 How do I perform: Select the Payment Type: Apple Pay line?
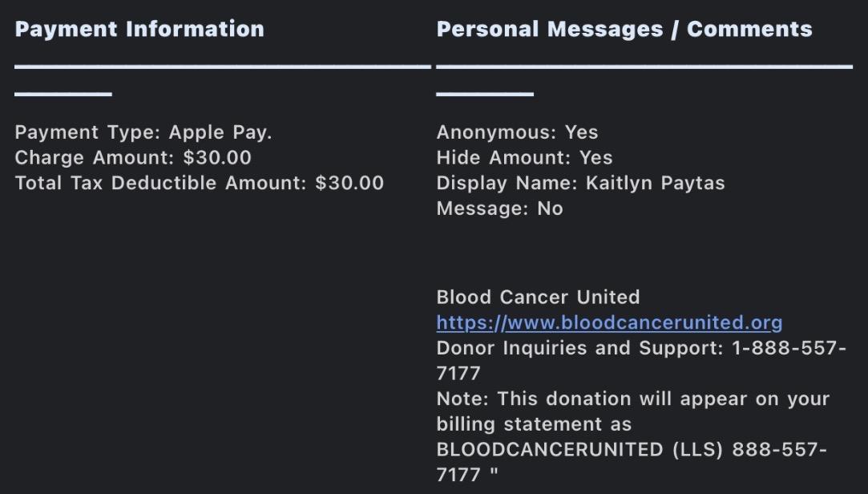[143, 132]
